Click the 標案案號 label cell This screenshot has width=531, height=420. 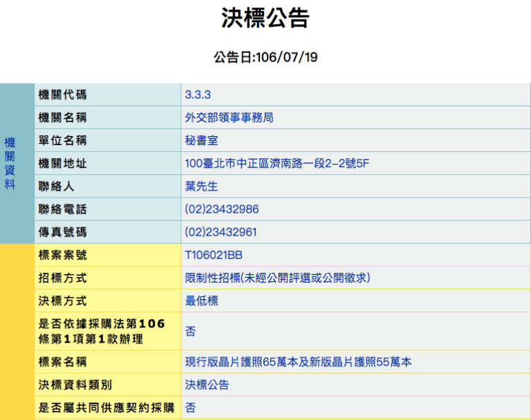[63, 255]
